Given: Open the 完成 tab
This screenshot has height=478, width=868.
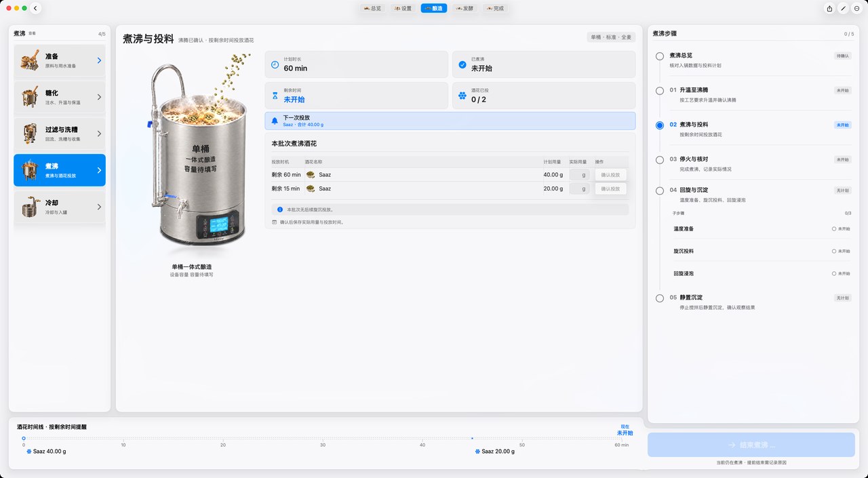Looking at the screenshot, I should coord(494,8).
